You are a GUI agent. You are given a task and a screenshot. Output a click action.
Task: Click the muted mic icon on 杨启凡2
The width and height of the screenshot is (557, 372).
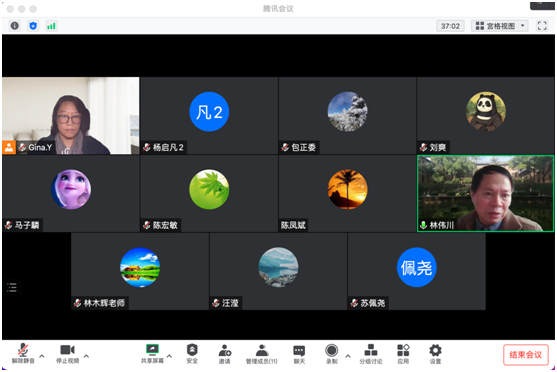point(146,147)
